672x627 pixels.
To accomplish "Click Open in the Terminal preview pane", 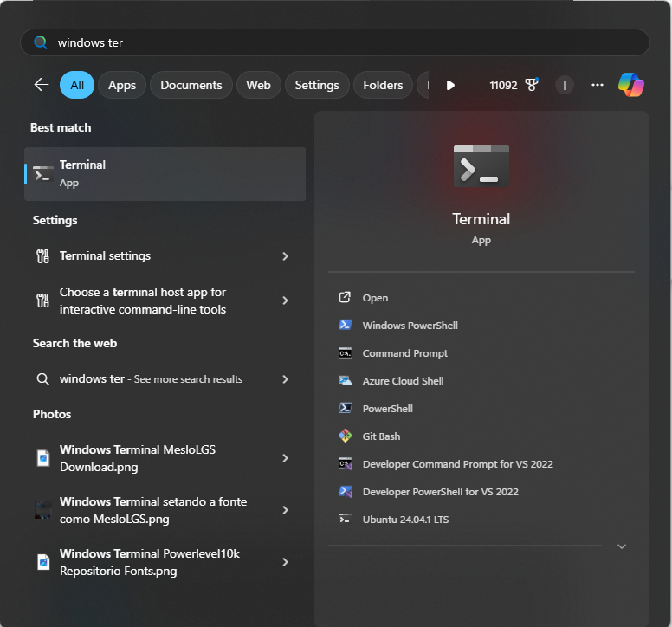I will 481,298.
